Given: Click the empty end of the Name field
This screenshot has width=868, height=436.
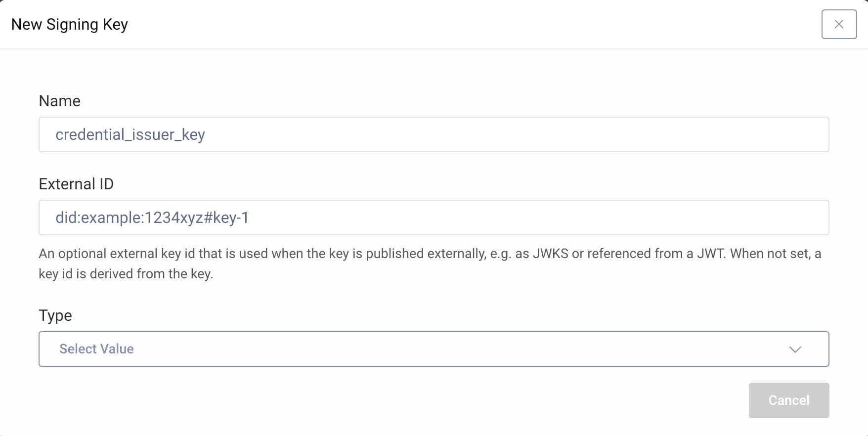Looking at the screenshot, I should 692,134.
